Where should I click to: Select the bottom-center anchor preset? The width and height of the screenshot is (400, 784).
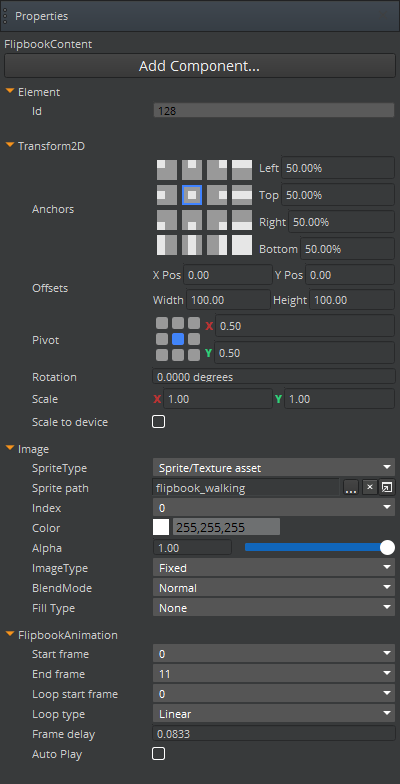pos(192,220)
